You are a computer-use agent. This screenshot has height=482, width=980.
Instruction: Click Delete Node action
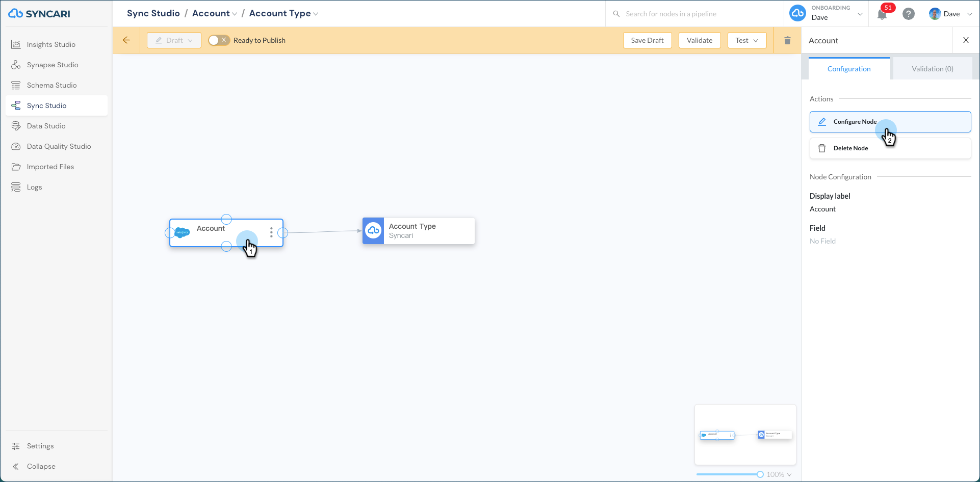pos(890,148)
